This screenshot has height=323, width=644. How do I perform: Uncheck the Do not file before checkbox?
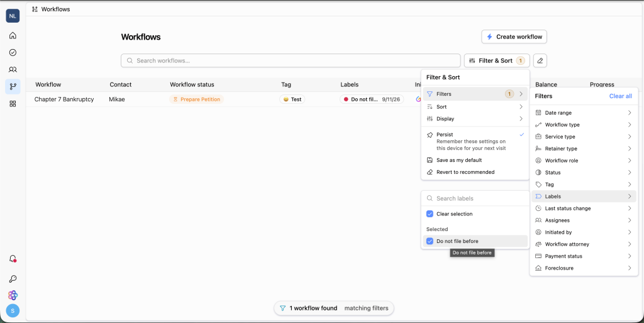(430, 241)
